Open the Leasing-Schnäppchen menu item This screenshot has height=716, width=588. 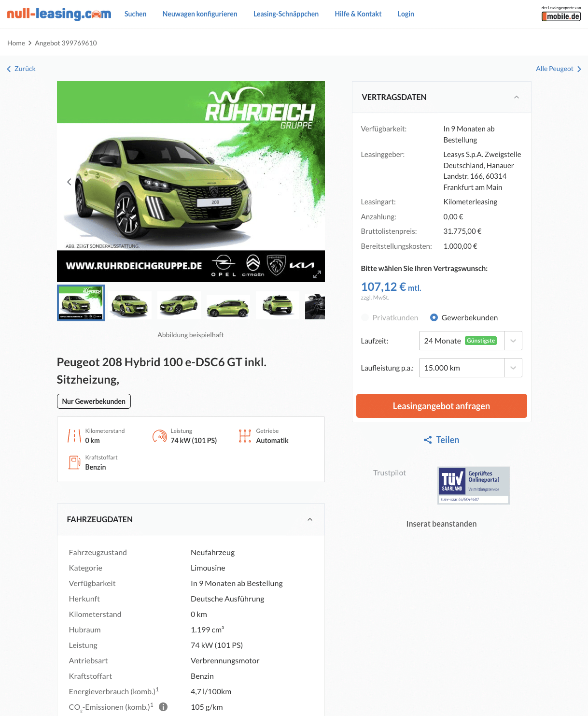tap(286, 14)
